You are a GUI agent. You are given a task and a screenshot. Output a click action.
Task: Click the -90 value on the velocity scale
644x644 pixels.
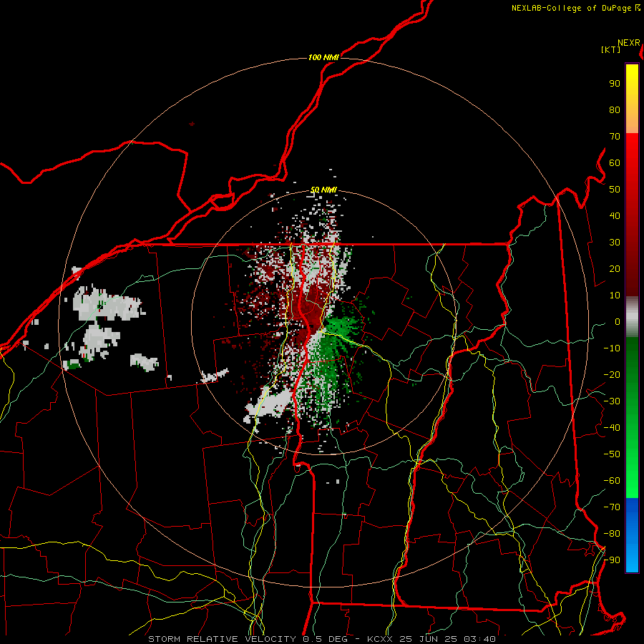point(612,560)
